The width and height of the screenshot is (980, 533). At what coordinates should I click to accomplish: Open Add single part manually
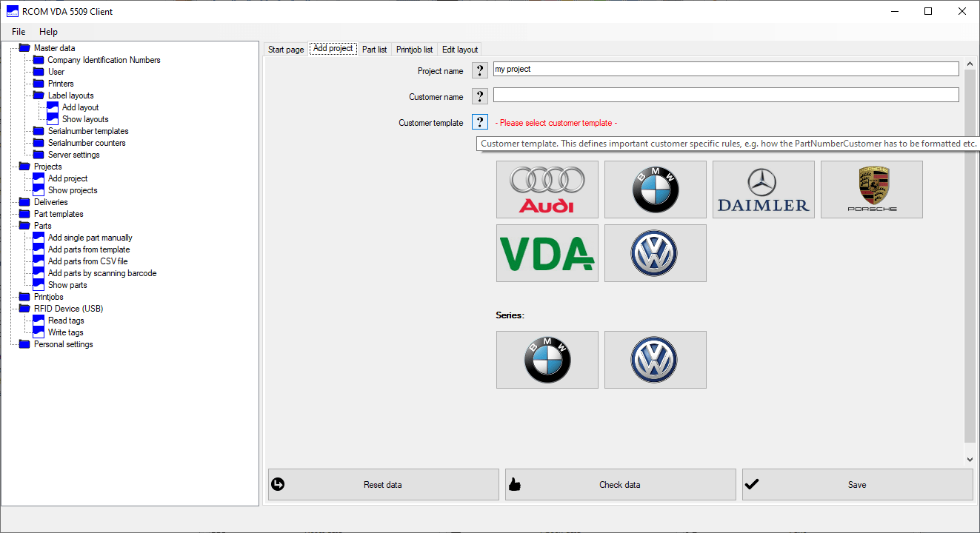(x=90, y=238)
